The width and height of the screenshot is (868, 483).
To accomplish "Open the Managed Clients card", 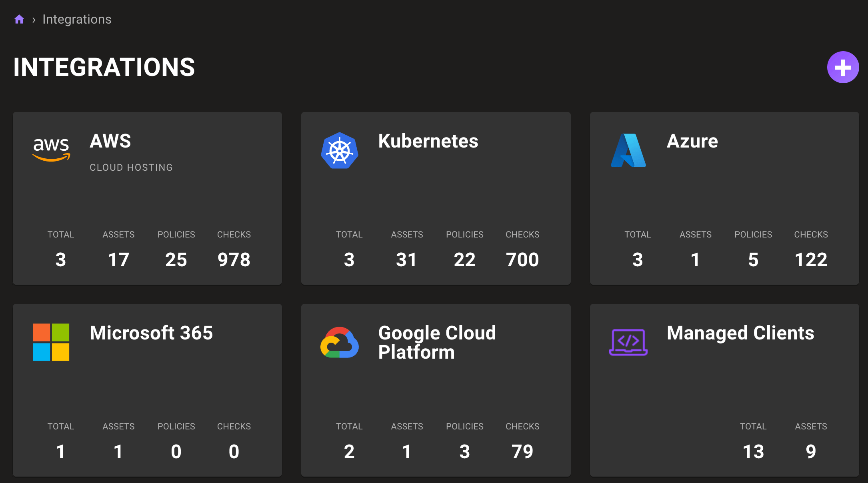I will coord(724,390).
